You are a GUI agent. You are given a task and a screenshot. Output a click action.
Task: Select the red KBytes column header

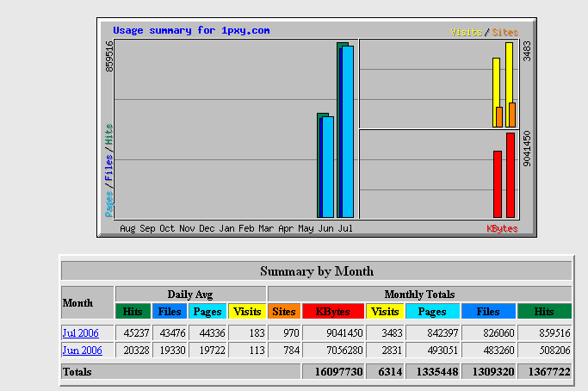(333, 312)
